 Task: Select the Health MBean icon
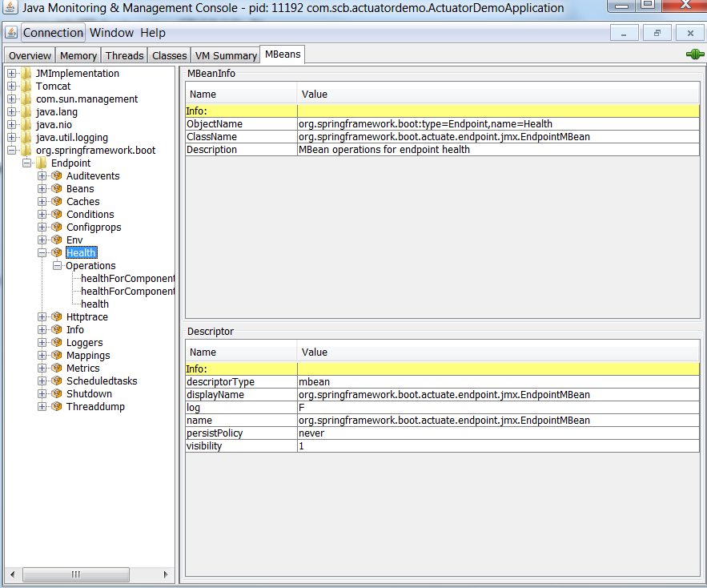pyautogui.click(x=56, y=252)
